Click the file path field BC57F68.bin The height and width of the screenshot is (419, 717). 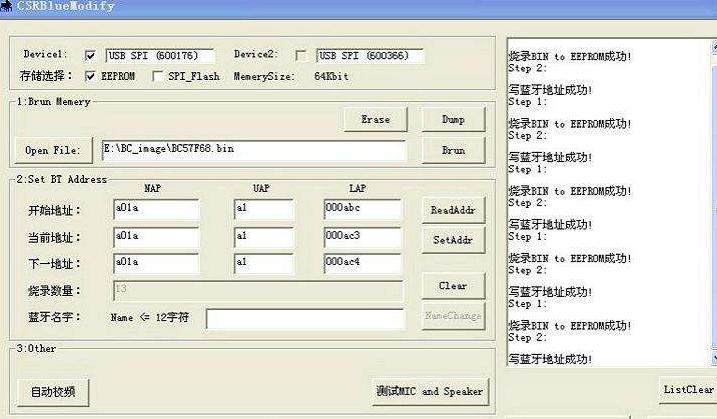(254, 150)
